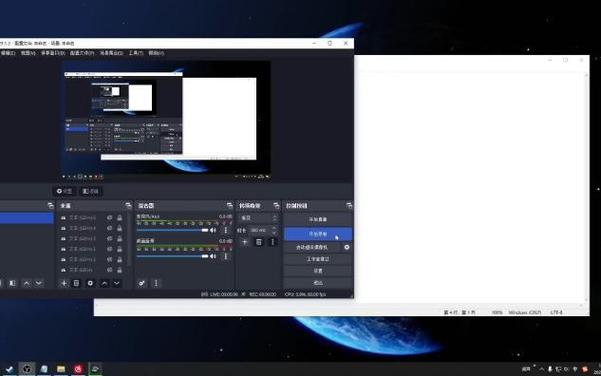Click Start Streaming button at top of Controls
601x376 pixels.
click(318, 220)
